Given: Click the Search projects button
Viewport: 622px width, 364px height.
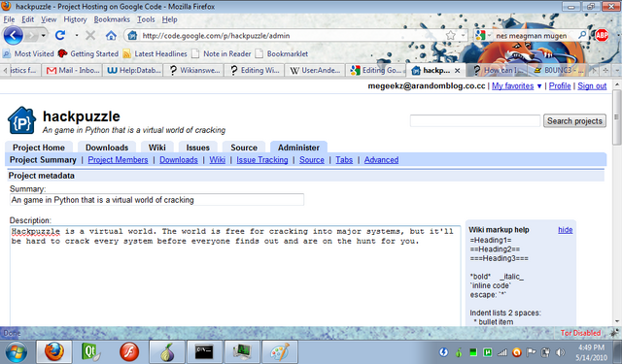Looking at the screenshot, I should (574, 120).
